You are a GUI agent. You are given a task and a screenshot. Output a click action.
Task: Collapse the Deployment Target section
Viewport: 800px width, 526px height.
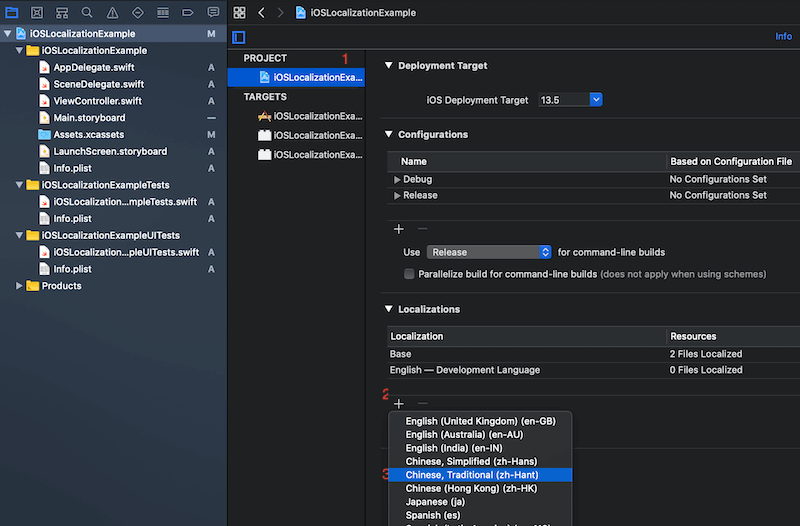pyautogui.click(x=389, y=65)
